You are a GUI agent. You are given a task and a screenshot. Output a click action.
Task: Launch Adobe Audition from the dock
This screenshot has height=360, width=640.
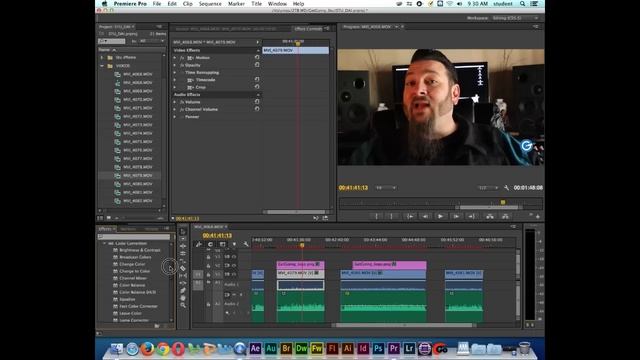[x=271, y=349]
